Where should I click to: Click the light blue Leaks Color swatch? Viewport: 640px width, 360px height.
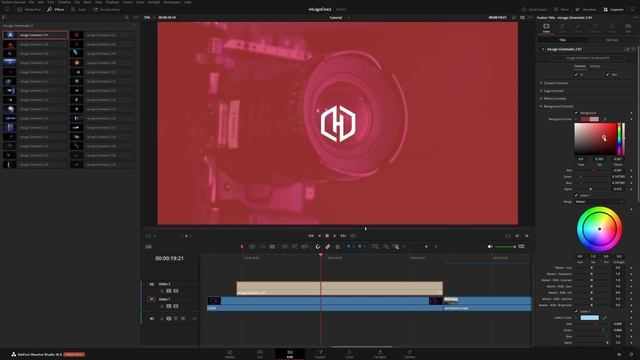590,318
